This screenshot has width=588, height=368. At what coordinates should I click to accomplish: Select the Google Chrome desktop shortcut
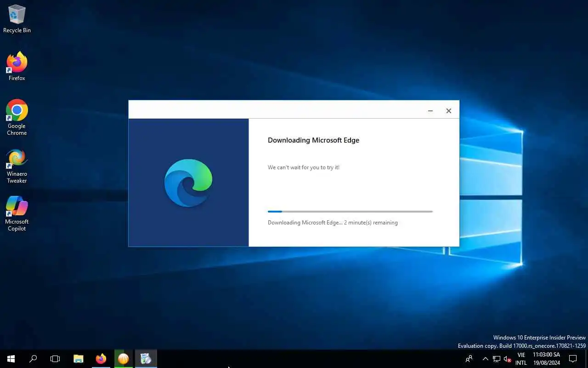[x=17, y=117]
